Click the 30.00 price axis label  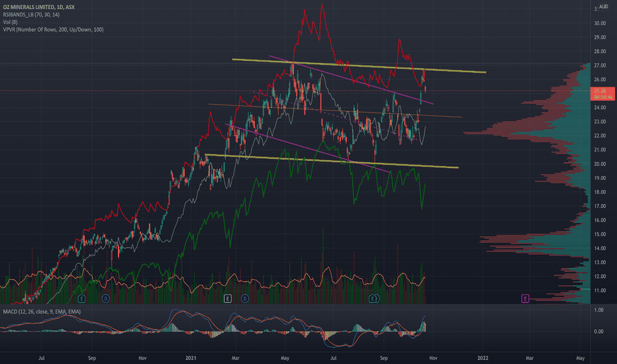(x=600, y=23)
